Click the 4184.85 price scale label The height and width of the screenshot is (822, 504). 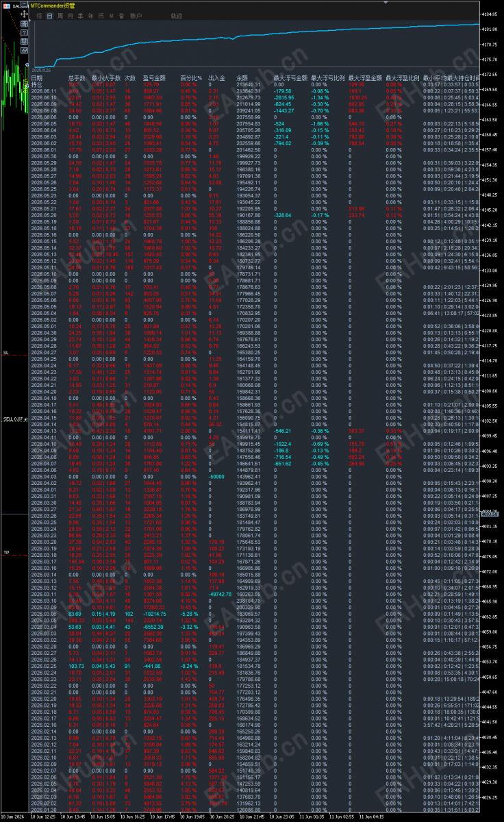coord(488,14)
